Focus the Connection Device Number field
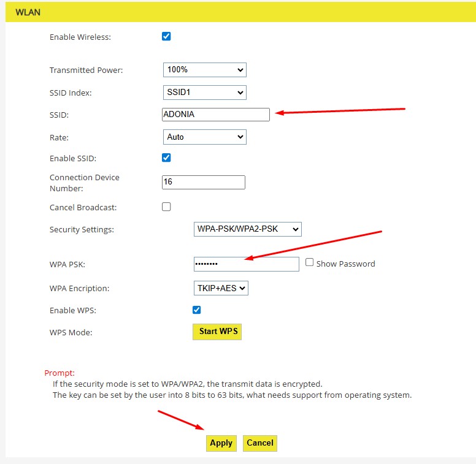The width and height of the screenshot is (476, 464). 203,182
